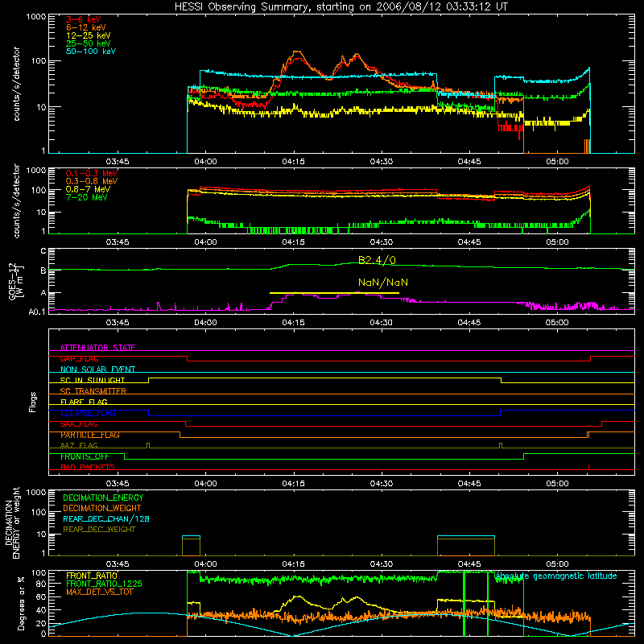Click the REAR_DEC_CHAN/128 legend label
Screen dimensions: 644x644
click(106, 519)
